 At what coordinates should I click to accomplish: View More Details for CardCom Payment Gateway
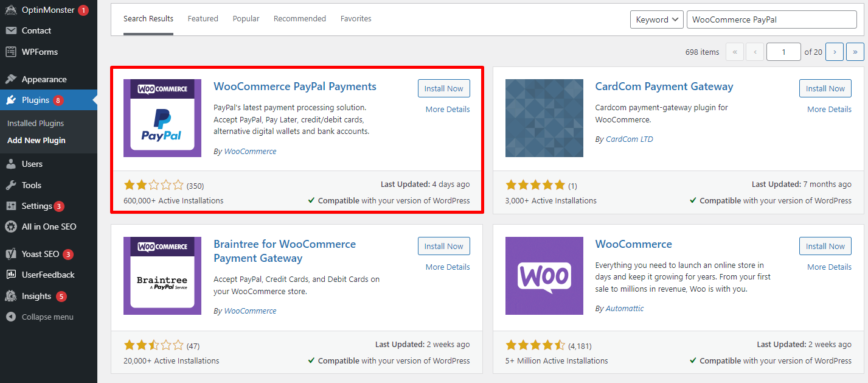pyautogui.click(x=830, y=110)
